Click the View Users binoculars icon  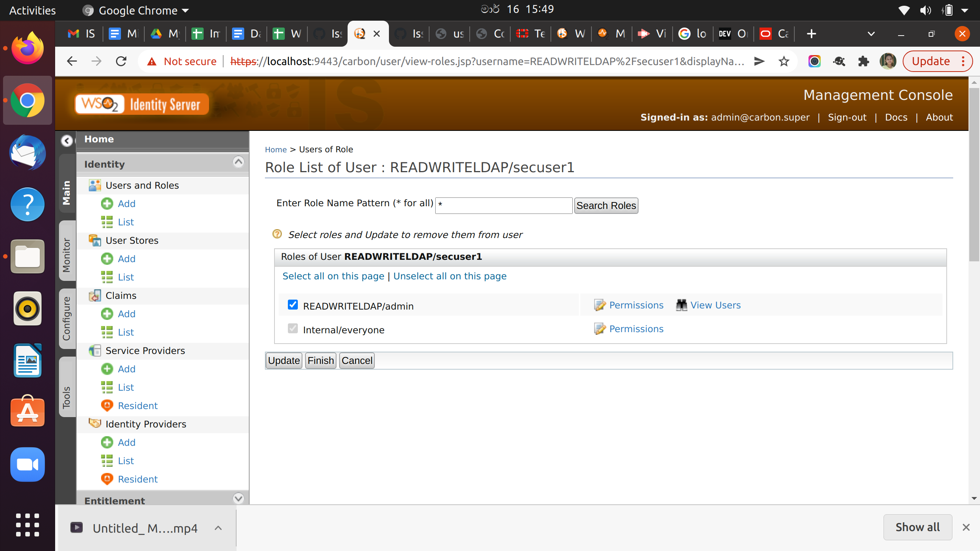coord(681,305)
